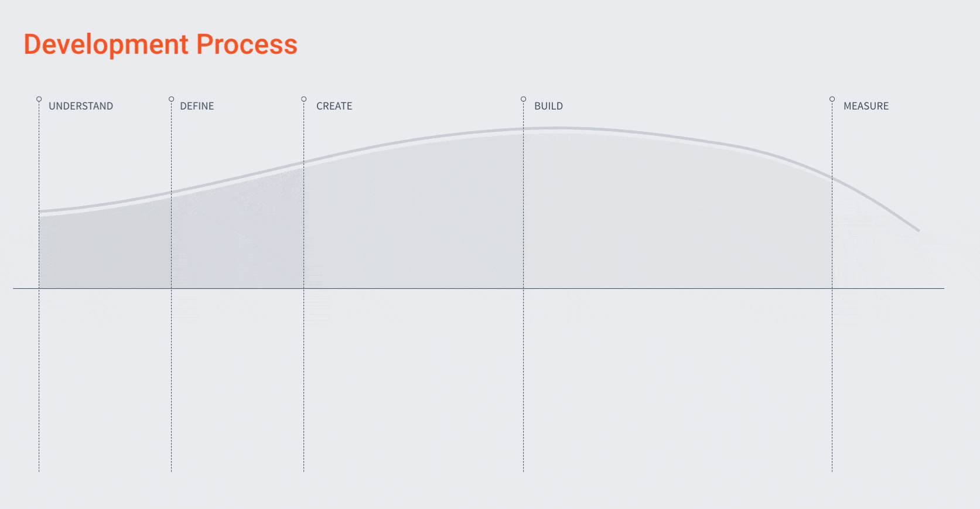The image size is (980, 509).
Task: Click the curve's end tip right of MEASURE
Action: point(918,230)
